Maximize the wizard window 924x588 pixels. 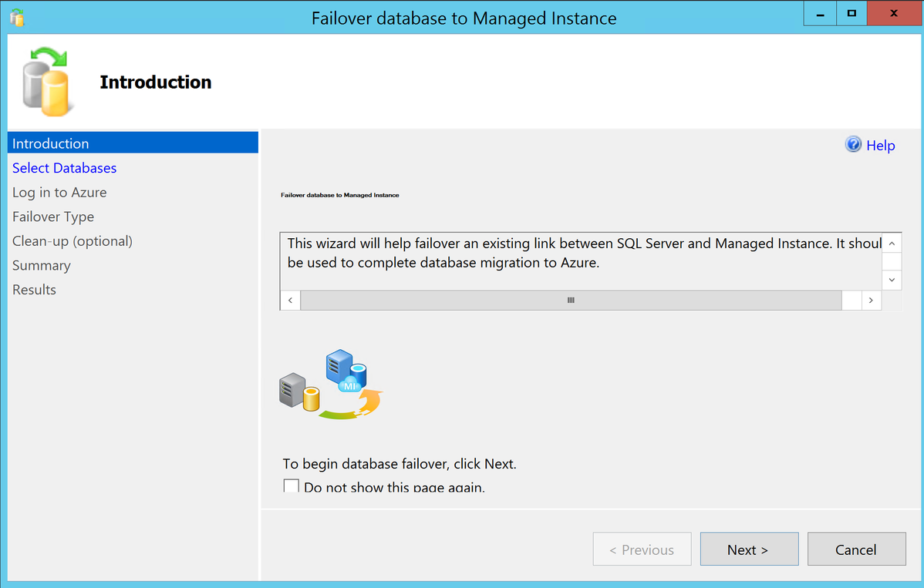pos(851,14)
